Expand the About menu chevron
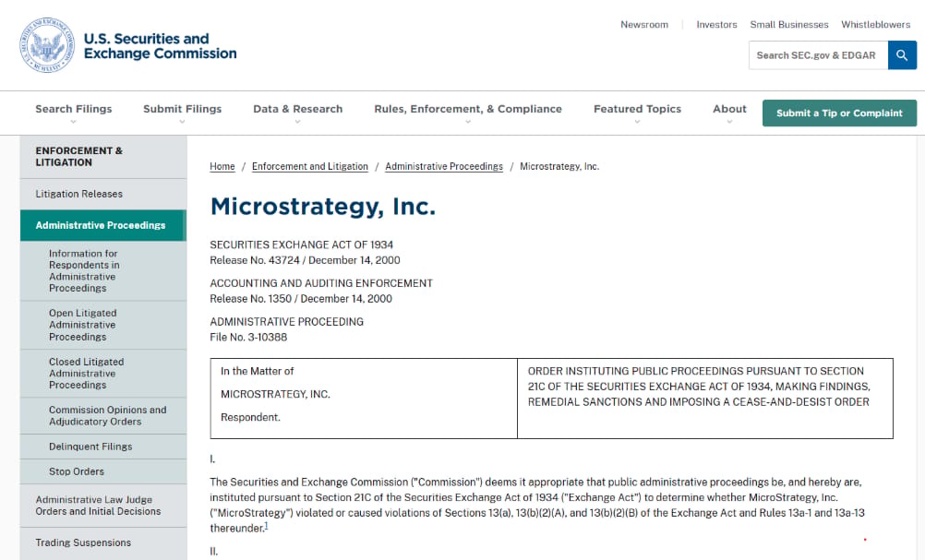 pyautogui.click(x=729, y=122)
